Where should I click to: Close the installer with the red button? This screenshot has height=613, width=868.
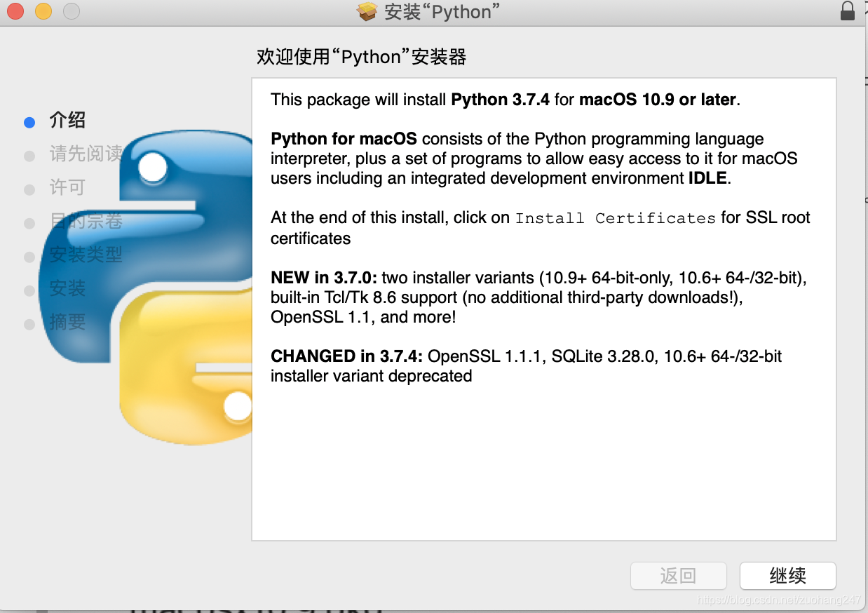click(15, 11)
